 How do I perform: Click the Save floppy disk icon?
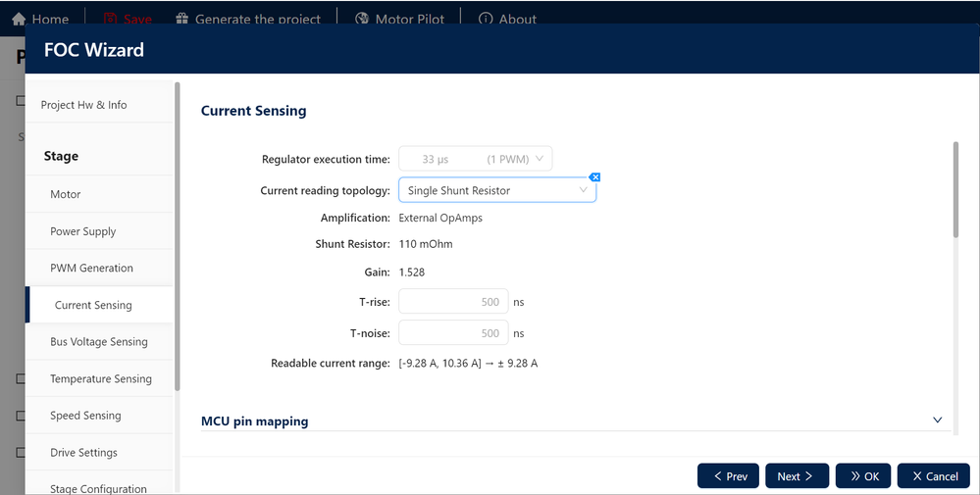pyautogui.click(x=110, y=19)
